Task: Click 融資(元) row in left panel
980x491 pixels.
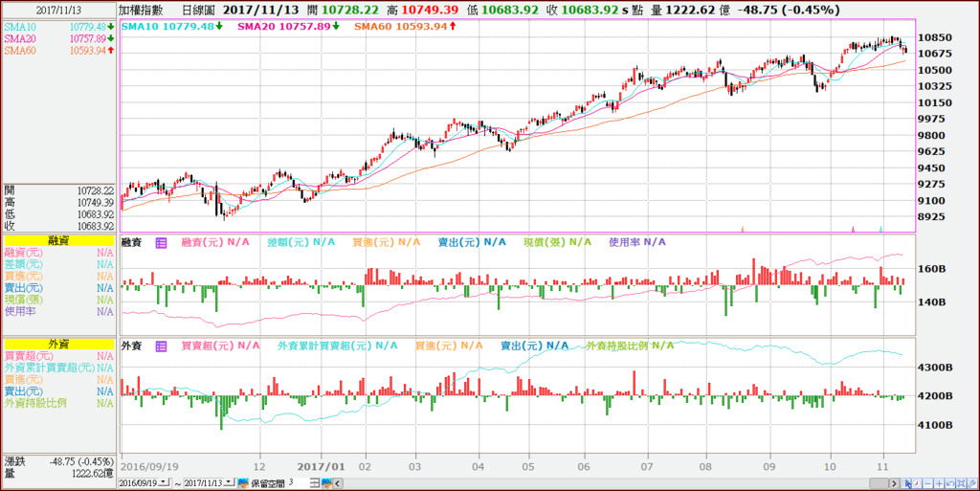Action: [x=58, y=253]
